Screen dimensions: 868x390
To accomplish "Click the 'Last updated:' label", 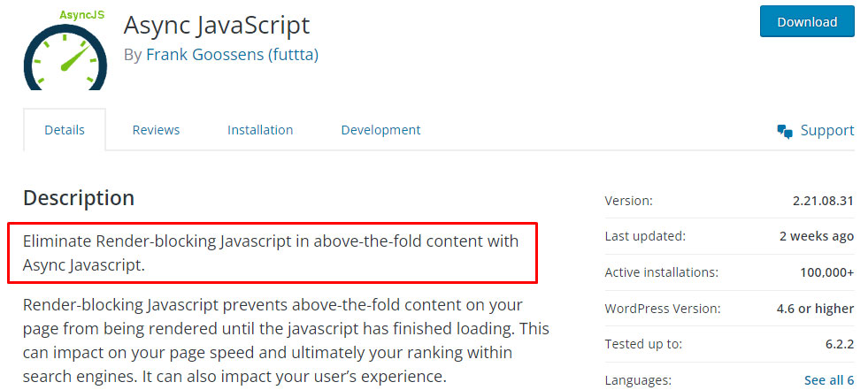I will 645,236.
